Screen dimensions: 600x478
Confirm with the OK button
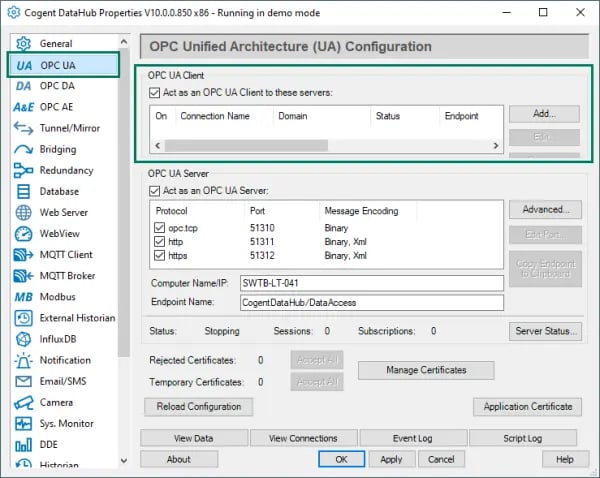click(x=341, y=459)
